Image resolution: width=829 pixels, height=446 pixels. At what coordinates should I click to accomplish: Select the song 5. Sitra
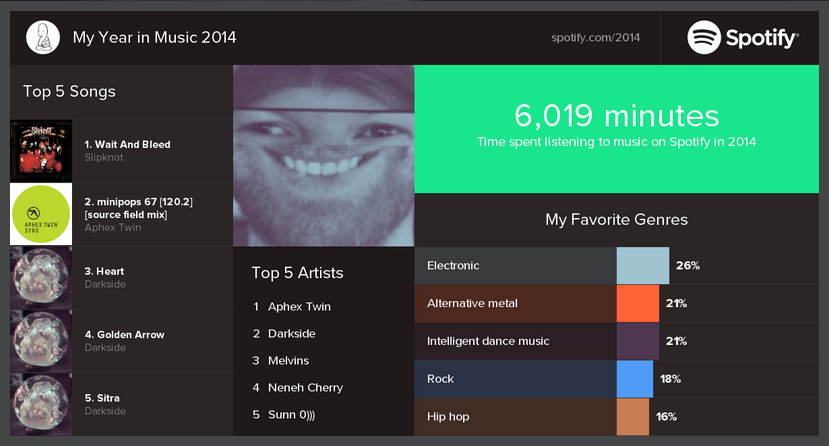tap(102, 398)
